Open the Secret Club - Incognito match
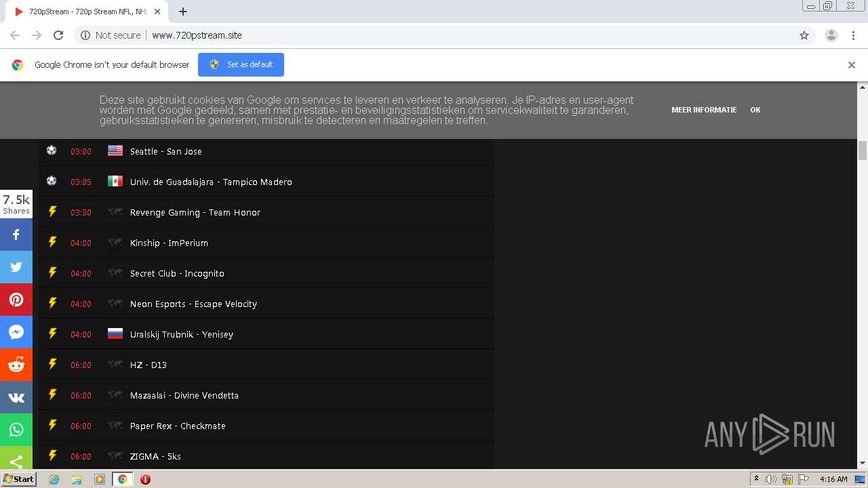Screen dimensions: 868x488 pos(177,273)
